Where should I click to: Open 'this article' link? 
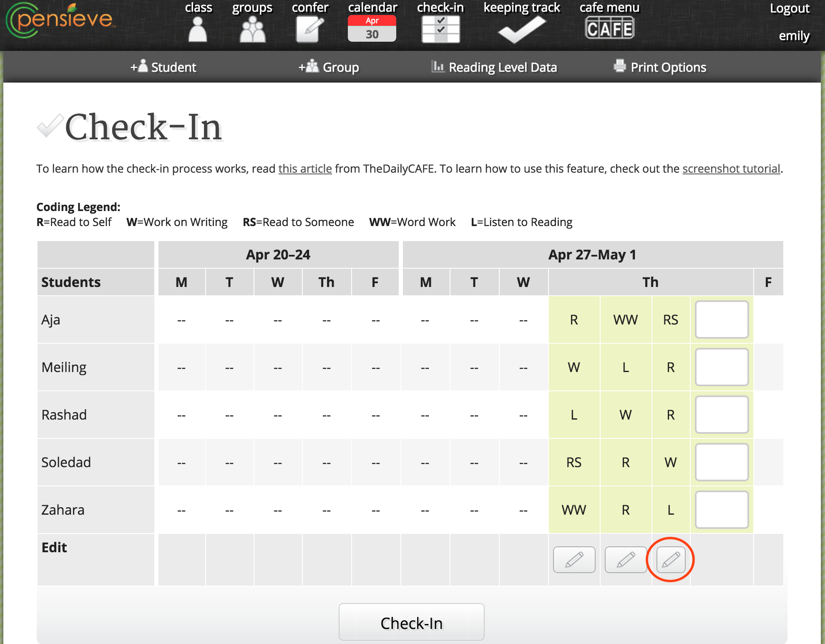coord(305,169)
